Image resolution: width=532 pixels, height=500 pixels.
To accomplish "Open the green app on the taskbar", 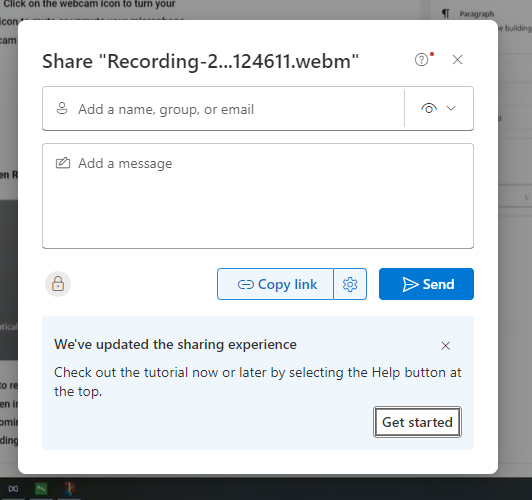I will pos(41,489).
